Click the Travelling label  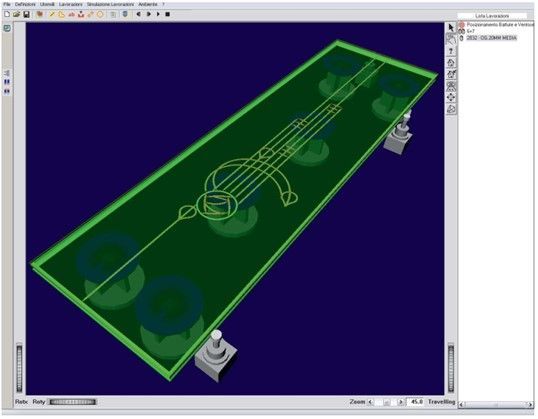pos(441,402)
